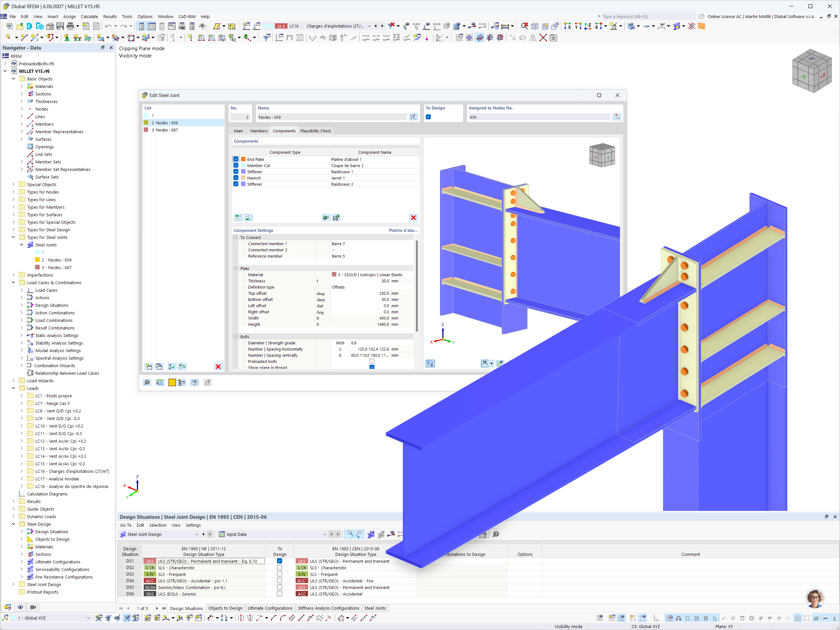Screen dimensions: 840x630
Task: Set view in X direction icon
Action: click(567, 26)
